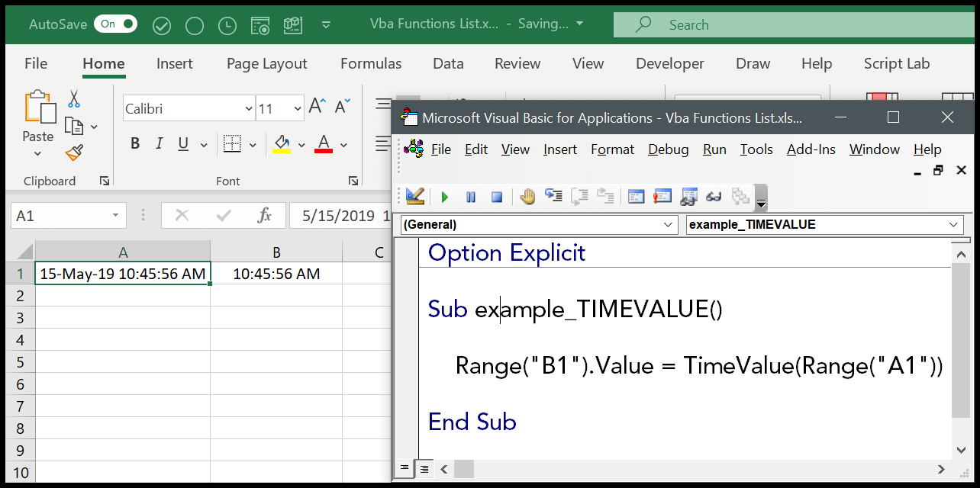Open the procedure dropdown showing example_TIMEVALUE

823,224
